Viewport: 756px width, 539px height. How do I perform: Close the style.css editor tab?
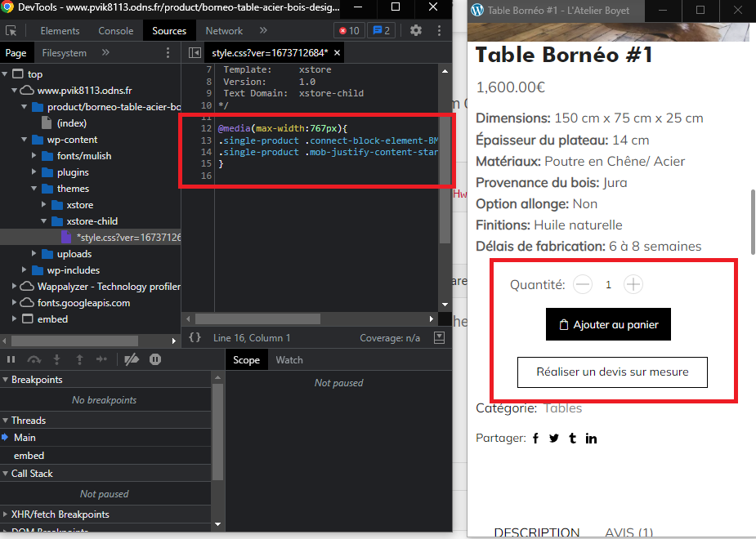337,53
